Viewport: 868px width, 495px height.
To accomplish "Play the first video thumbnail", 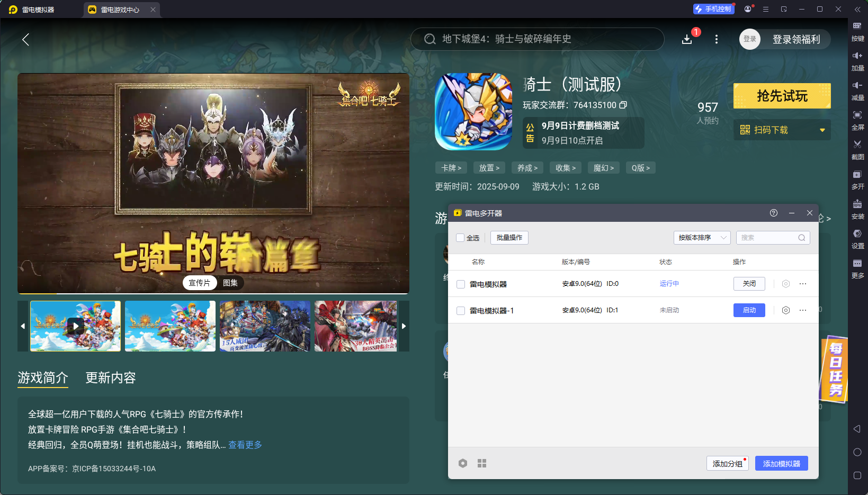I will point(75,326).
